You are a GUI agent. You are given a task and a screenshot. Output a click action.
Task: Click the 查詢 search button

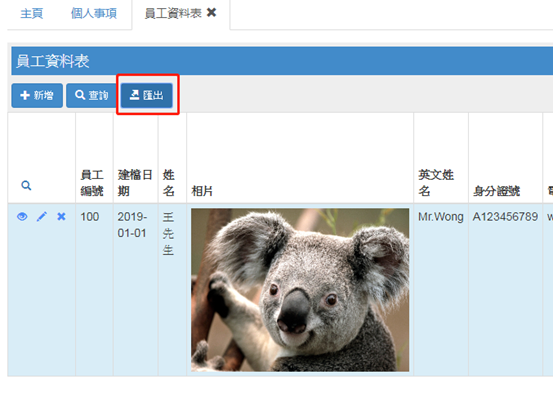91,95
